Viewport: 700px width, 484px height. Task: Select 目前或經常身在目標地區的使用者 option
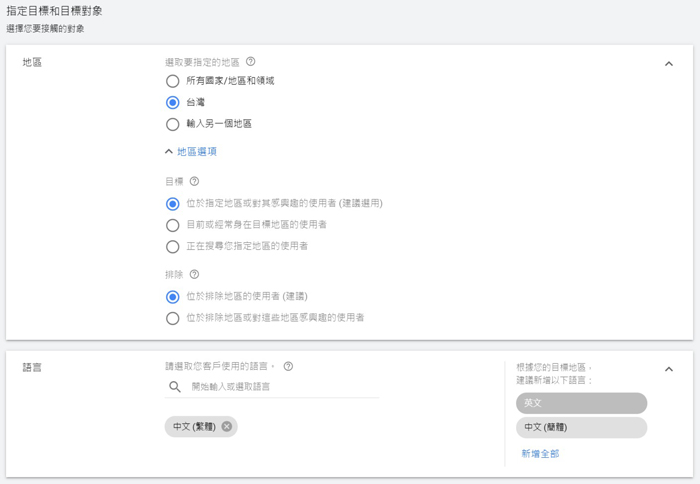pyautogui.click(x=173, y=225)
